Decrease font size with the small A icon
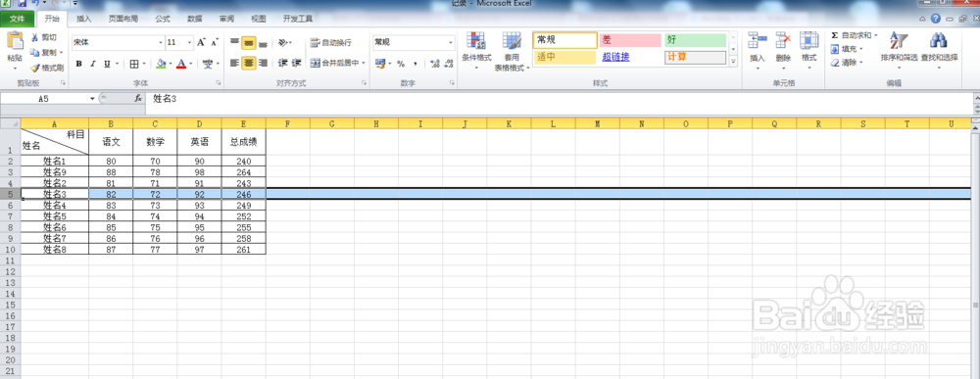Screen dimensions: 980x379 215,42
